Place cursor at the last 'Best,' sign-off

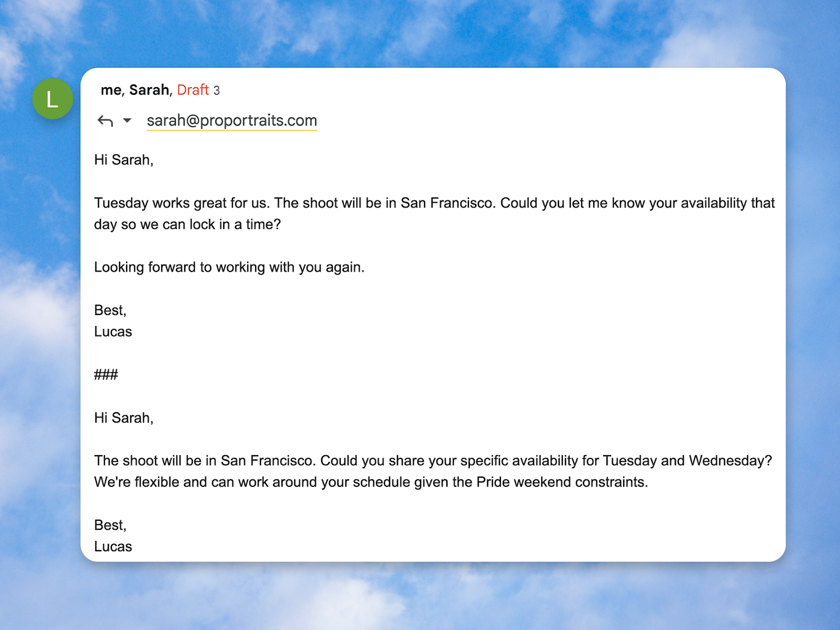pyautogui.click(x=110, y=525)
